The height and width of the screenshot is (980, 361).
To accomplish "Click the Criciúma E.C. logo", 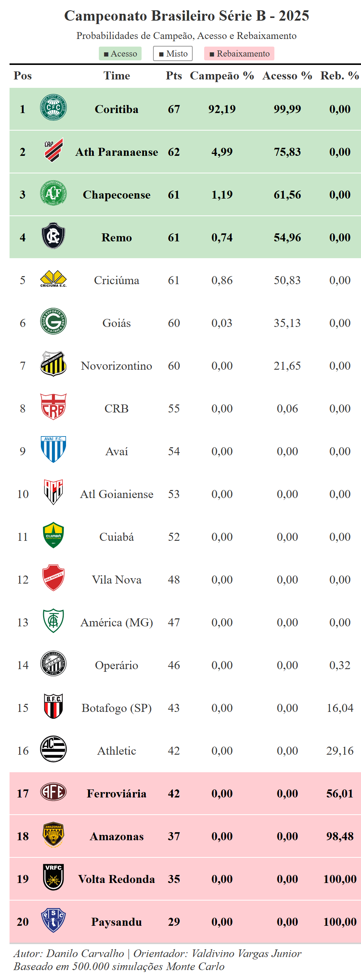I will coord(53,280).
